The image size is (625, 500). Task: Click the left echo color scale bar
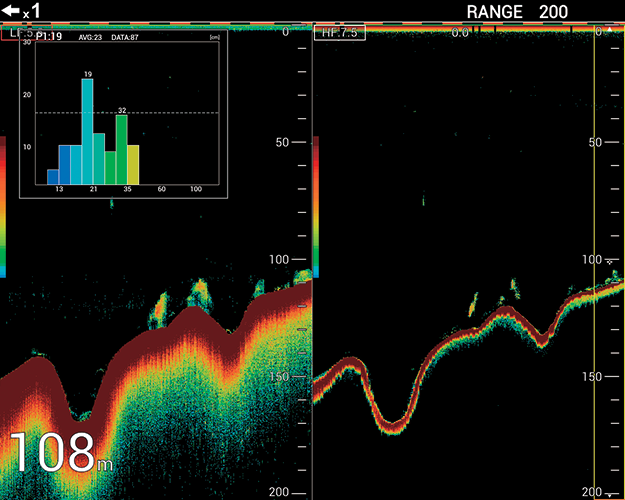(4, 206)
